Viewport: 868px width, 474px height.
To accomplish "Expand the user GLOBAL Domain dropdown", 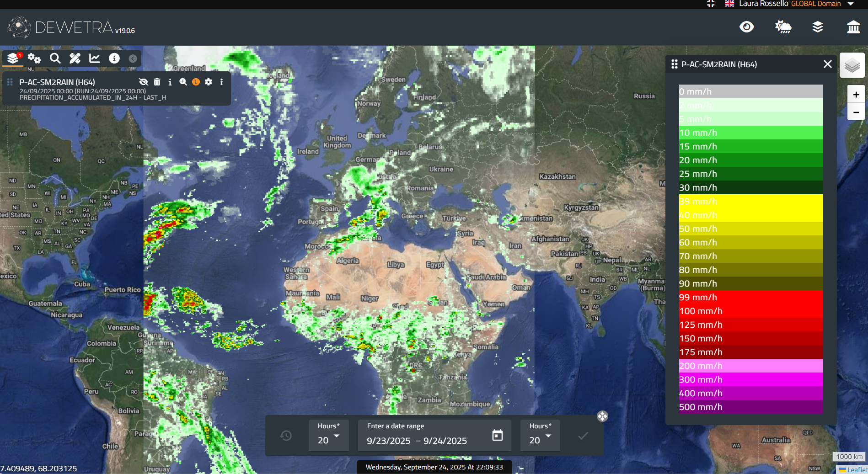I will (x=851, y=4).
